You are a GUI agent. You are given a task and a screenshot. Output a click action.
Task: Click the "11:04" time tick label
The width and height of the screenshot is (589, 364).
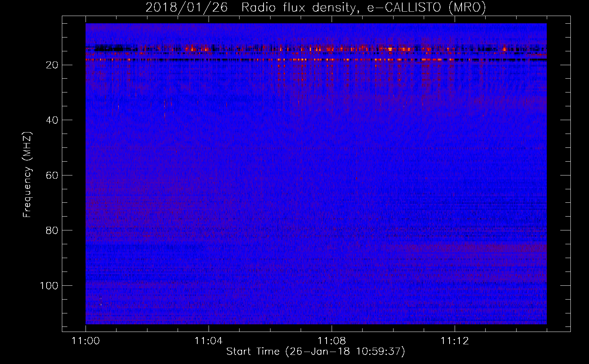click(209, 341)
